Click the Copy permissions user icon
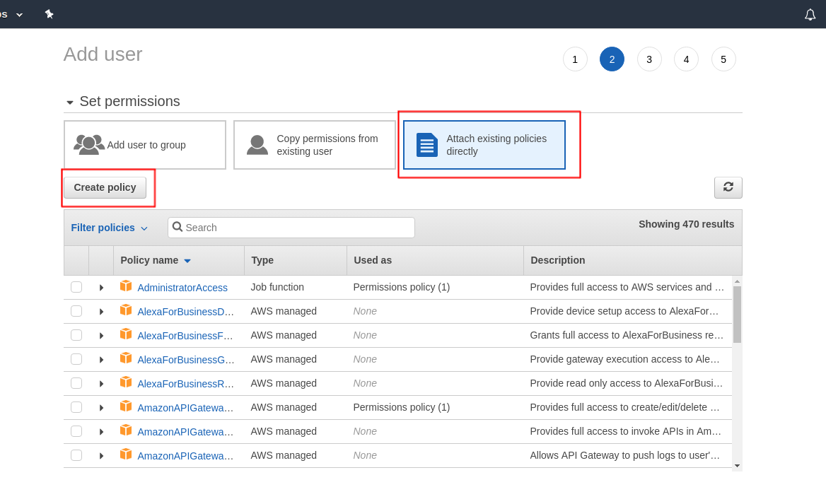This screenshot has width=826, height=504. coord(257,145)
